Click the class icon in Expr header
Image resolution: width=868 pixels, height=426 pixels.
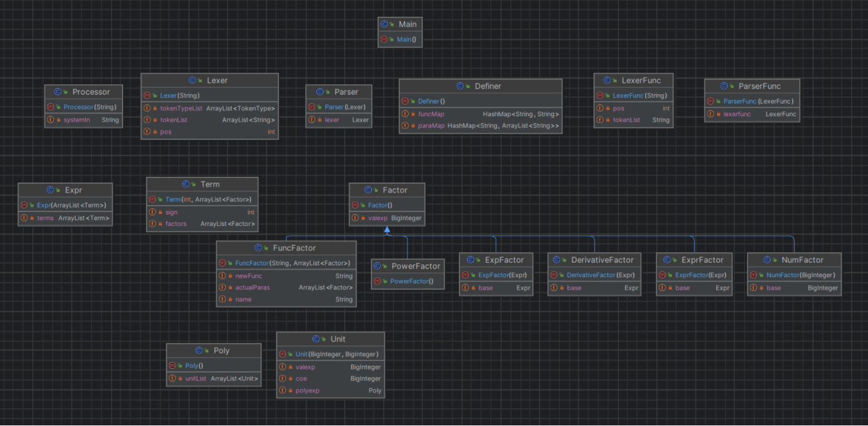coord(50,190)
